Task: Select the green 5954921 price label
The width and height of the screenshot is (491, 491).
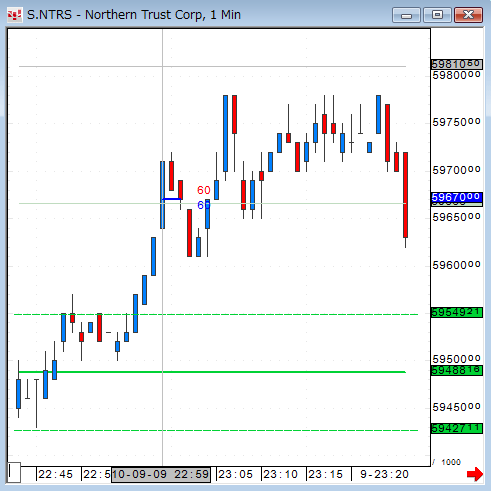Action: (457, 312)
